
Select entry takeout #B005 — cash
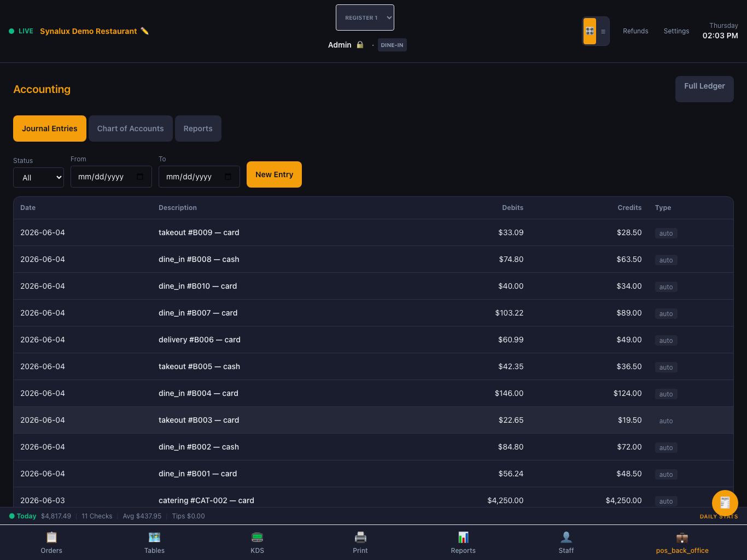click(373, 366)
